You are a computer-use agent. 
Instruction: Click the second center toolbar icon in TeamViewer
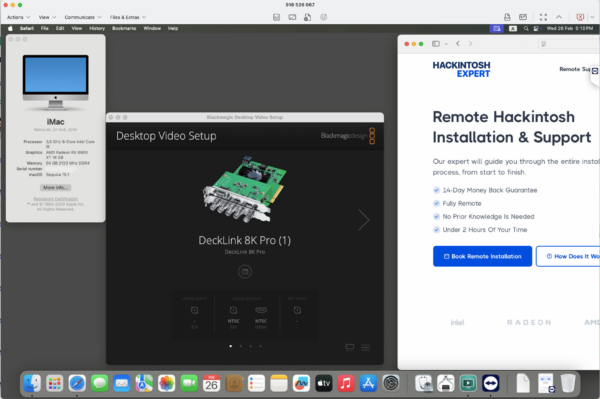(292, 17)
